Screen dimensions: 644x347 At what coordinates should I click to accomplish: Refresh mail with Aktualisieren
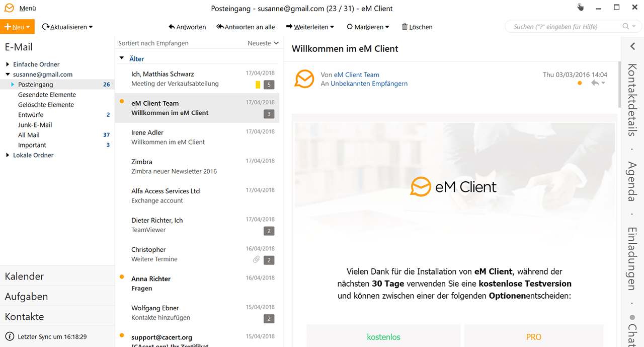pos(64,27)
